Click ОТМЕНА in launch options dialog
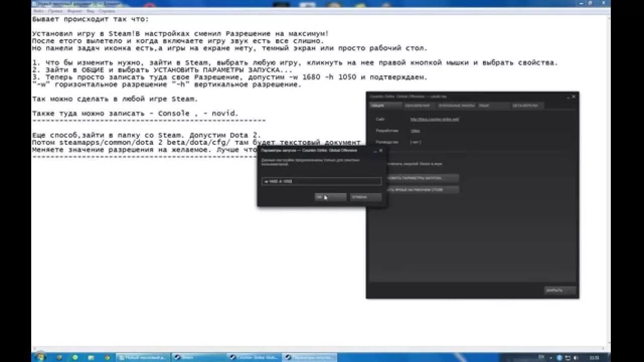Viewport: 644px width, 362px height. point(365,197)
